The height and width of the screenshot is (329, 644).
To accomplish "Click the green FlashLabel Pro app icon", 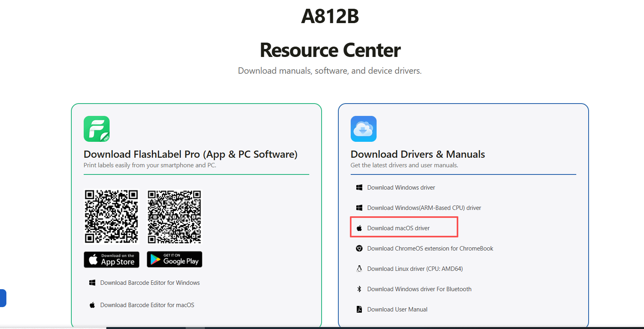I will [x=96, y=129].
